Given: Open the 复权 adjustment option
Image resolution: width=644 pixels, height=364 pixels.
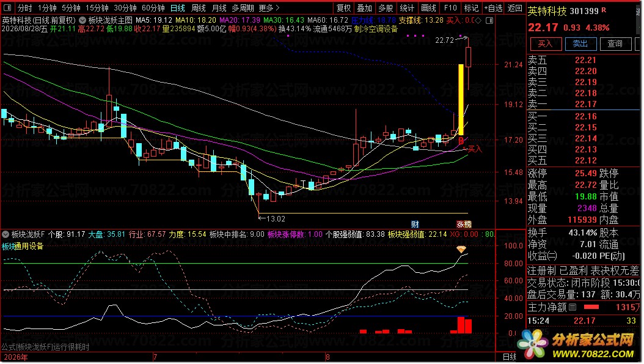Looking at the screenshot, I should (343, 8).
